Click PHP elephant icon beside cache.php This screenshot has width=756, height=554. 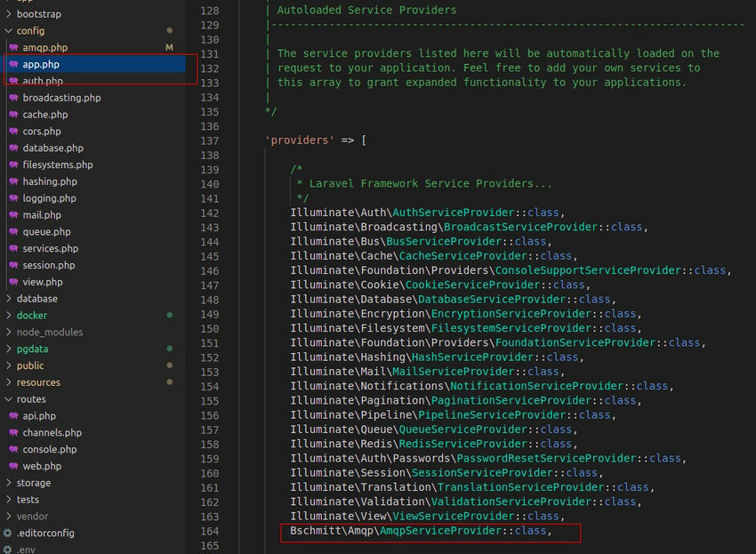(x=13, y=115)
